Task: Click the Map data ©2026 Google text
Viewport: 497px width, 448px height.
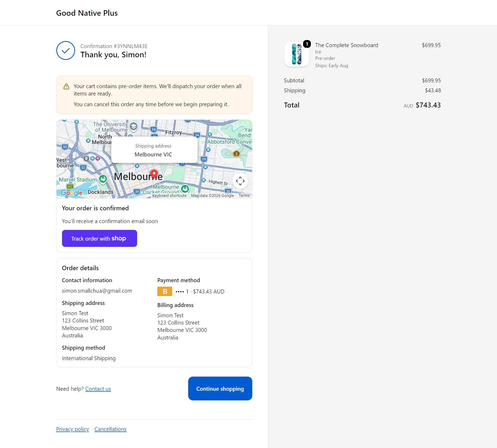Action: click(x=213, y=196)
